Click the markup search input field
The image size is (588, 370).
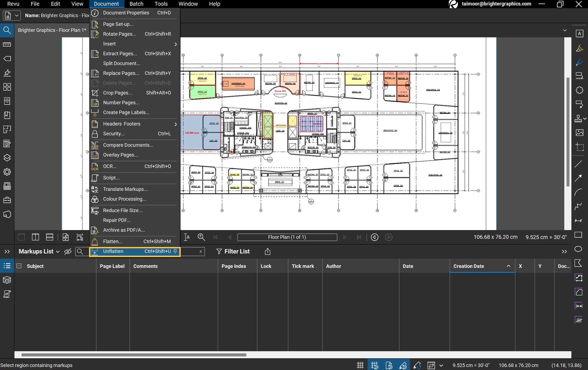[190, 251]
